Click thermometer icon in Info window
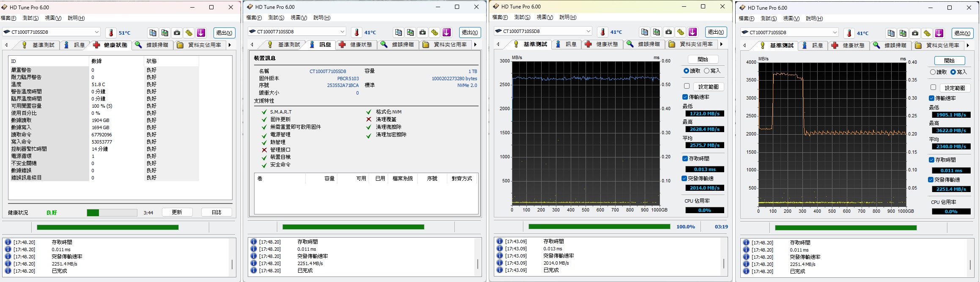Screen dimensions: 980x282 pos(357,33)
